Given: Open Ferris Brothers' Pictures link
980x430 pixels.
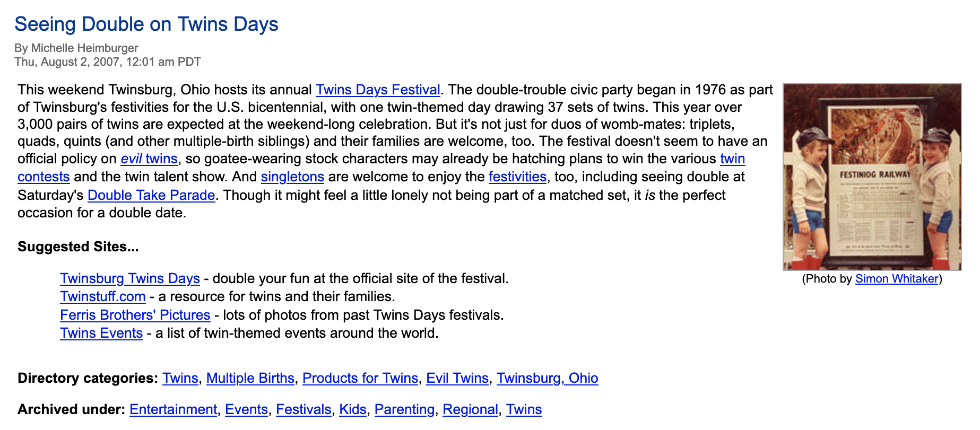Looking at the screenshot, I should (135, 315).
